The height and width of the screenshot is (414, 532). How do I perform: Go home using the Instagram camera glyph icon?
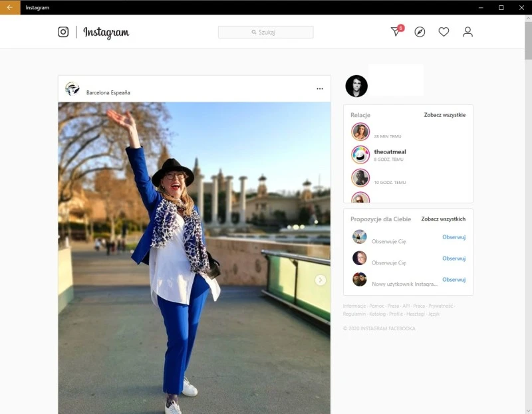click(x=63, y=31)
